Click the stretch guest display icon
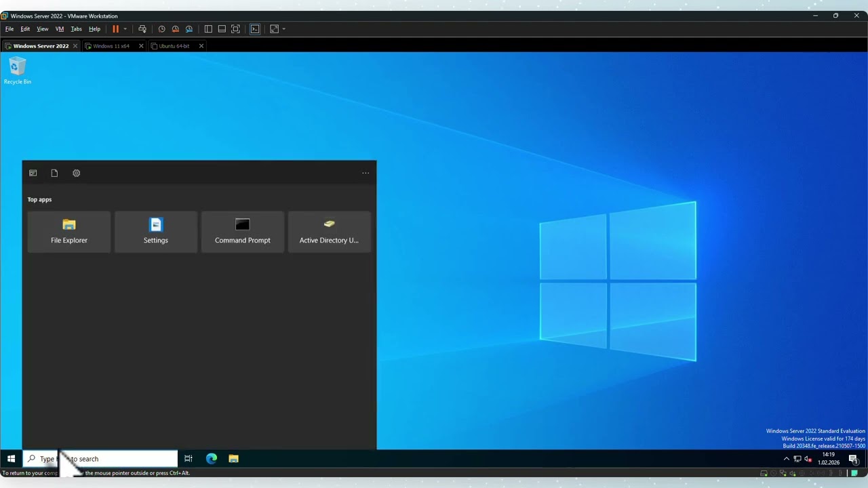Viewport: 868px width, 488px height. 274,29
